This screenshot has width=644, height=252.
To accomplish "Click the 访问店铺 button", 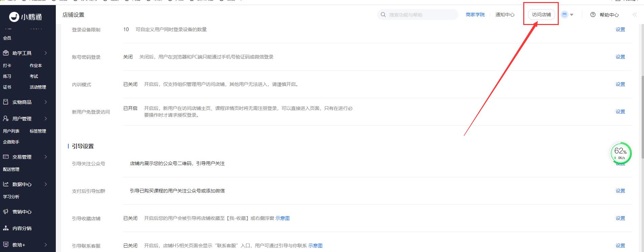I will tap(541, 15).
